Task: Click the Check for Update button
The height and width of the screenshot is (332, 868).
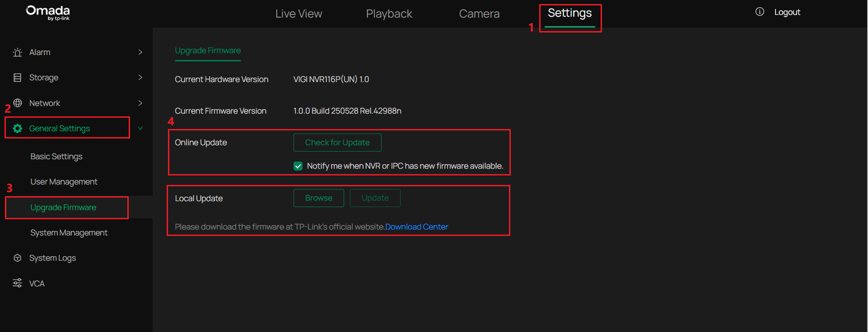Action: point(337,143)
